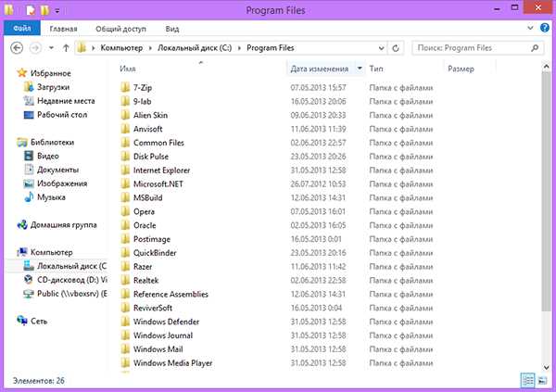Select the ReviverSoft folder name

click(153, 308)
